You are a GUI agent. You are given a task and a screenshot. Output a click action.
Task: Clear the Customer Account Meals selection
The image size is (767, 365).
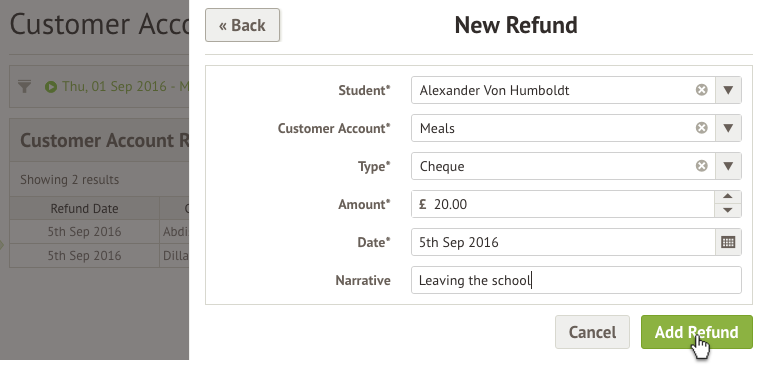pos(701,128)
